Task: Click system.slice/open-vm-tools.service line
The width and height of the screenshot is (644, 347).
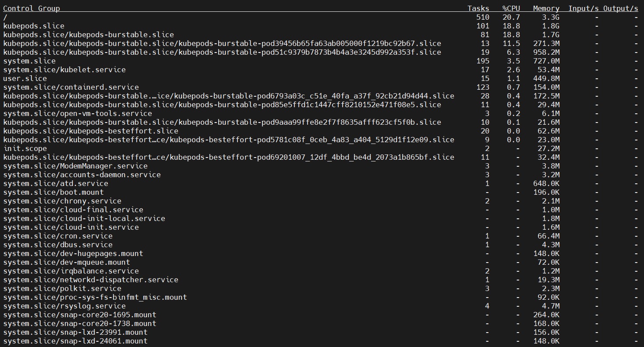Action: pyautogui.click(x=78, y=113)
